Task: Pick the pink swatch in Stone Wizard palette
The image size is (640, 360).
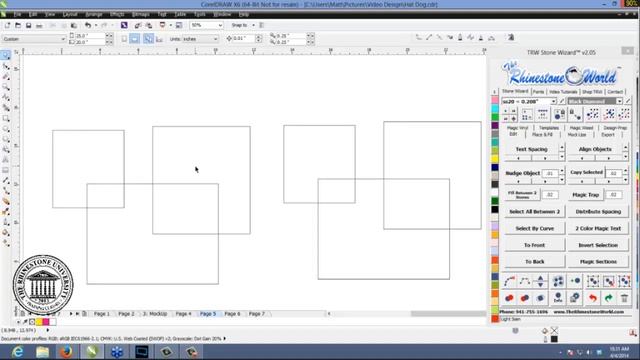Action: coord(495,100)
